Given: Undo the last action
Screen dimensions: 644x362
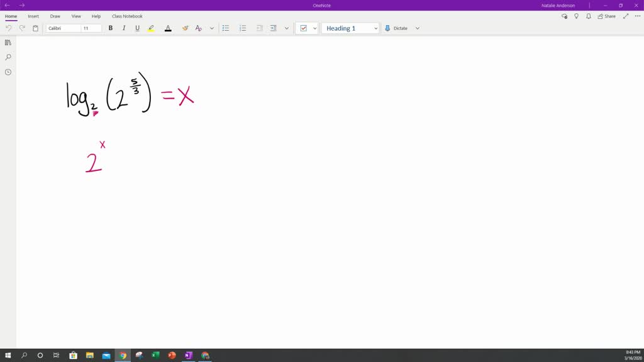Looking at the screenshot, I should tap(9, 28).
